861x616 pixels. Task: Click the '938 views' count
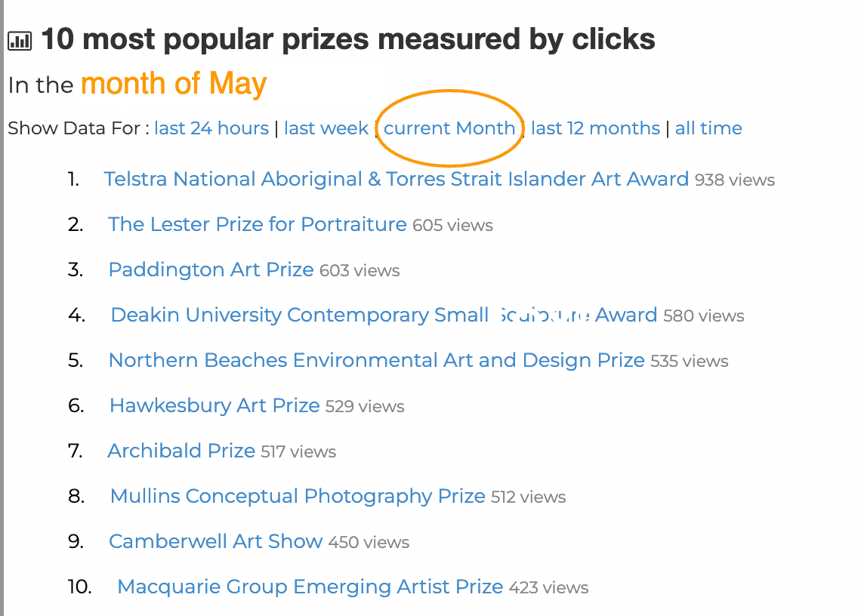[735, 180]
